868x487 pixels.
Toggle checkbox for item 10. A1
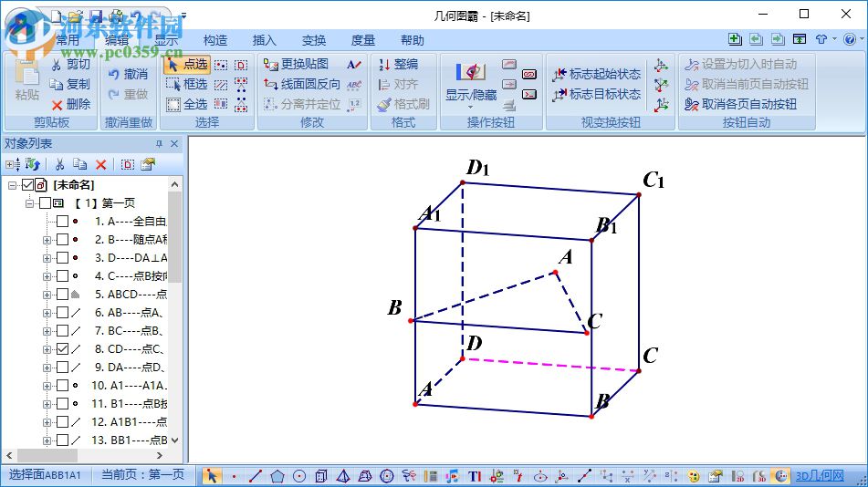tap(63, 386)
